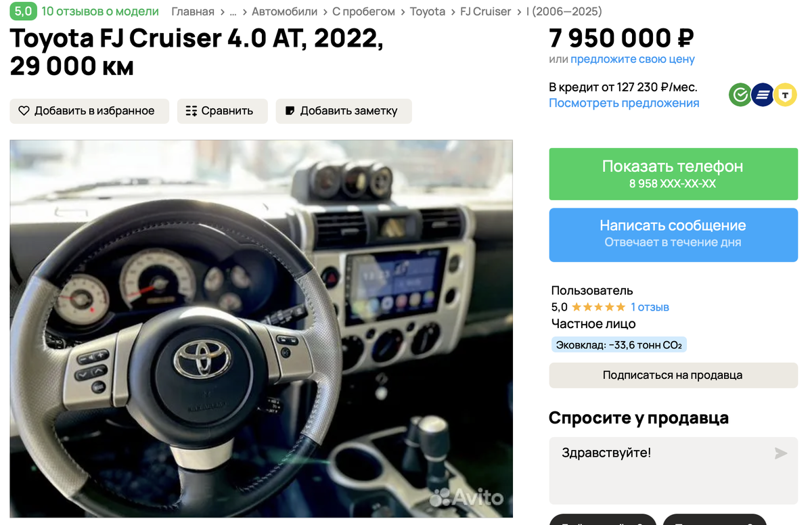Click the heart icon to add to favorites
The height and width of the screenshot is (525, 812).
pos(24,111)
